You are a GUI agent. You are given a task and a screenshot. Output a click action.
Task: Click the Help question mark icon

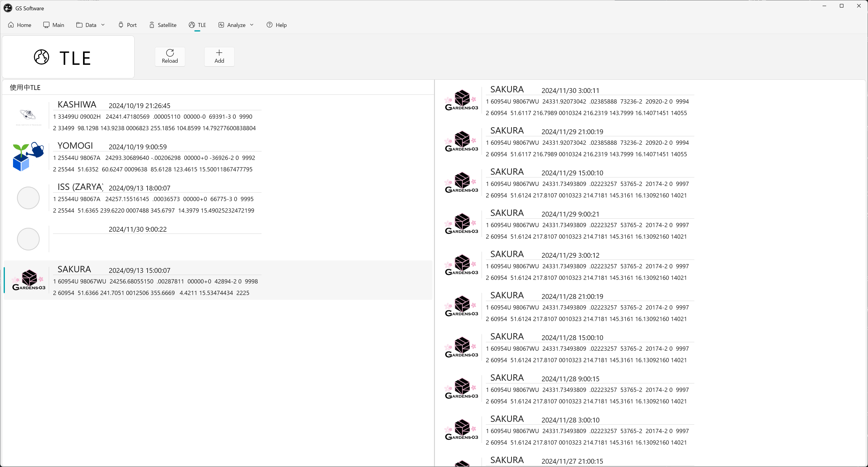pyautogui.click(x=269, y=25)
